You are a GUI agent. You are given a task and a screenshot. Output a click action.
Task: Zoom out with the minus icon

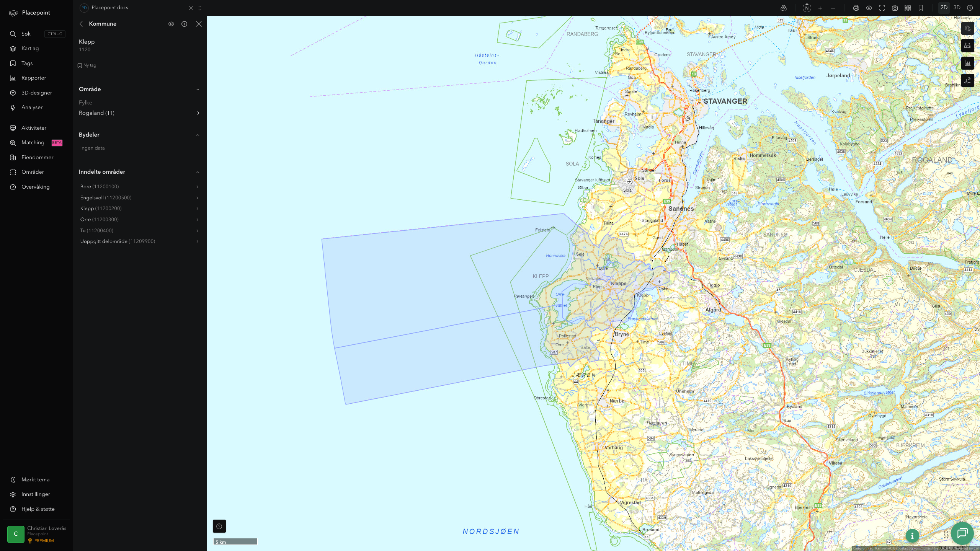click(x=833, y=8)
